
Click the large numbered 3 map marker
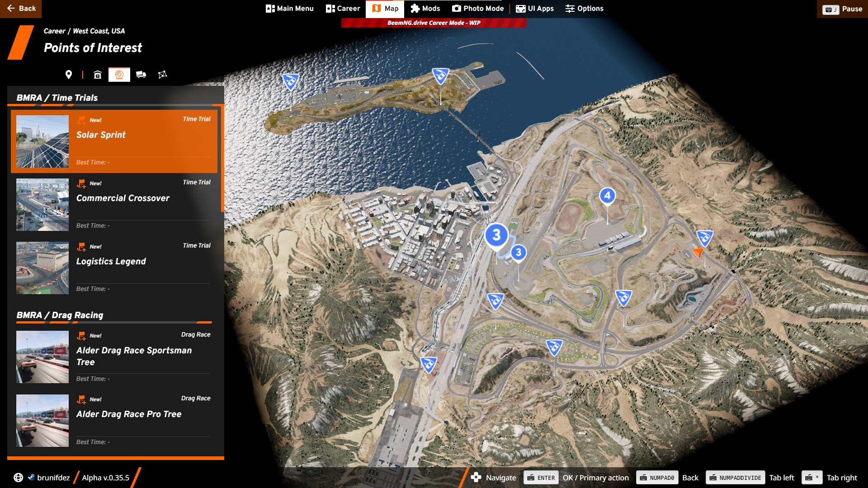coord(496,235)
